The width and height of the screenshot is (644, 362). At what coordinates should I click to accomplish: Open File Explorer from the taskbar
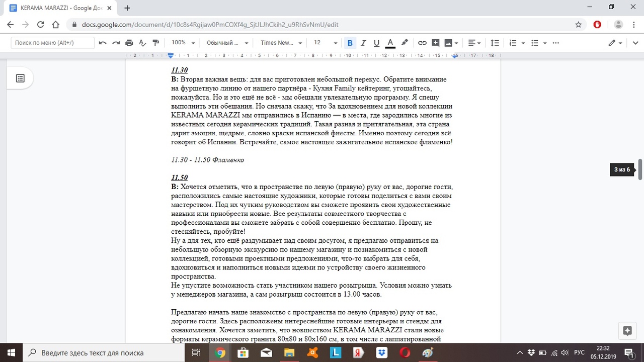(289, 352)
